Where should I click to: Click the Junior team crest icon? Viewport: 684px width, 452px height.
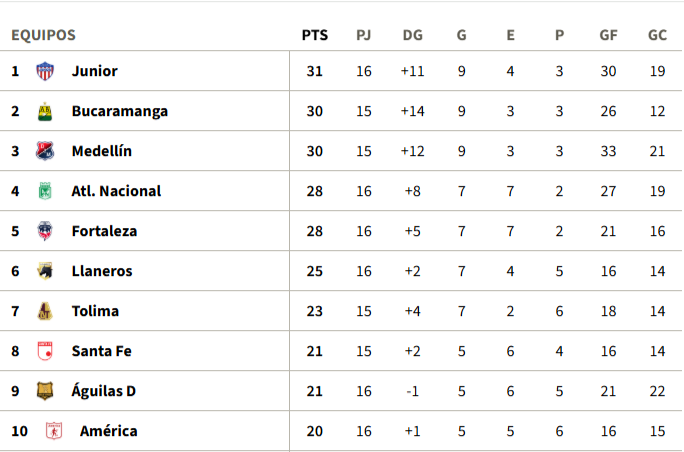point(44,71)
